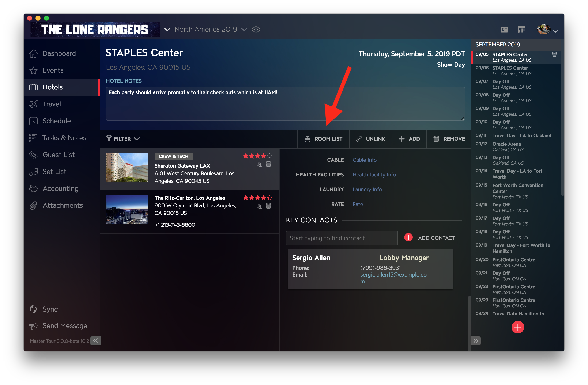The image size is (588, 385).
Task: Select 09/19 Travel Day Fort Worth to Hamilton
Action: 516,248
